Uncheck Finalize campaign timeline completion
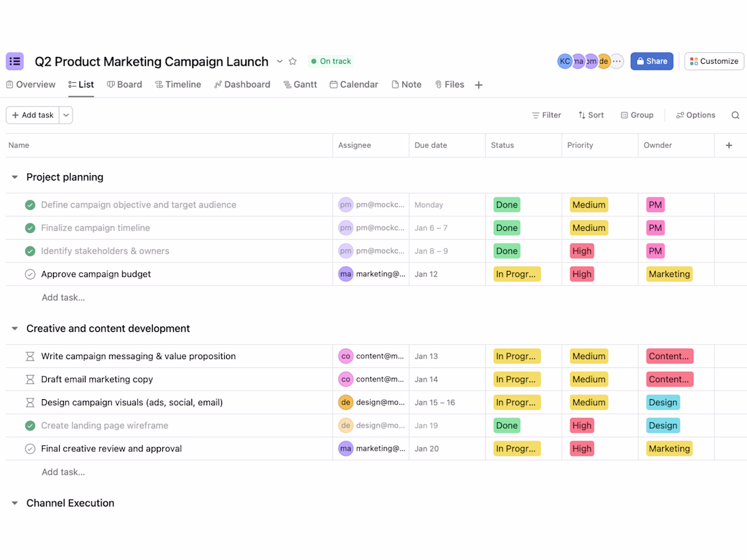The width and height of the screenshot is (747, 560). (x=30, y=228)
